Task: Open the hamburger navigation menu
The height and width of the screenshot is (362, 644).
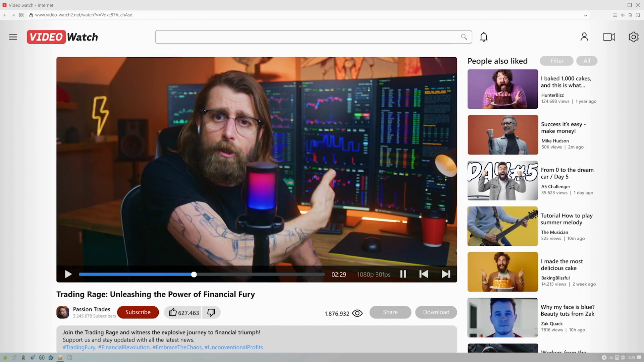Action: coord(13,37)
